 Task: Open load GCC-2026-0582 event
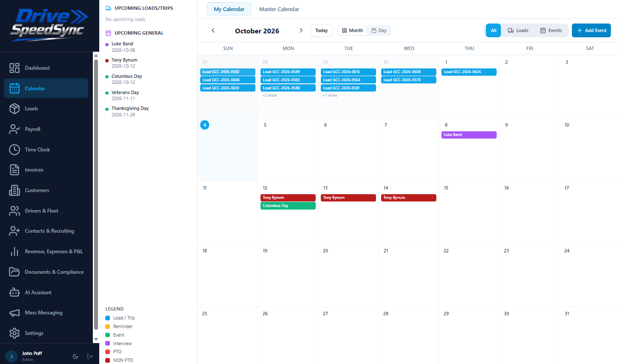[228, 72]
